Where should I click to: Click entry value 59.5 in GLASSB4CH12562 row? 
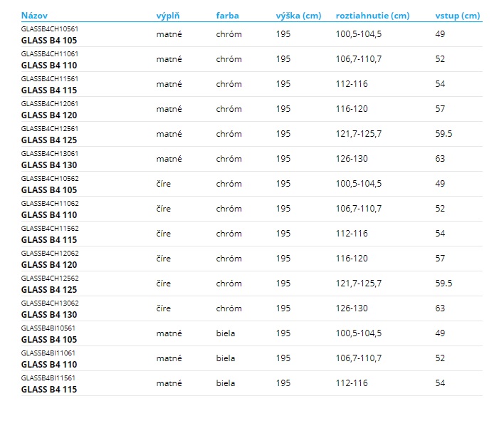click(443, 284)
